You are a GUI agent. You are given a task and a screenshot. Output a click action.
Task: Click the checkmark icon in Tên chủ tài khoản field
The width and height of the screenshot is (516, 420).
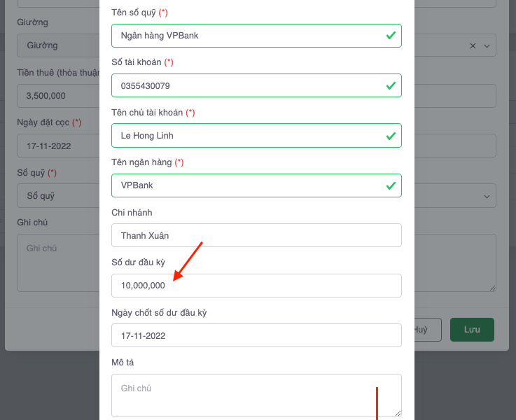click(391, 136)
